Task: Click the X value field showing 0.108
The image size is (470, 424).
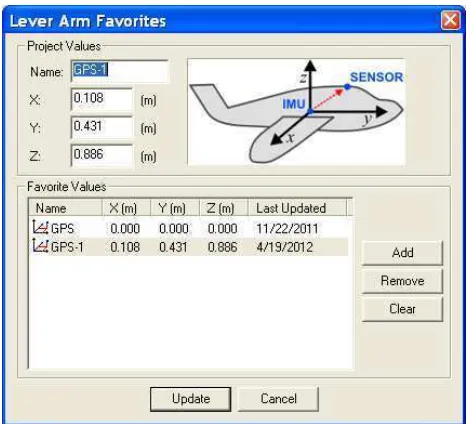Action: pyautogui.click(x=102, y=99)
